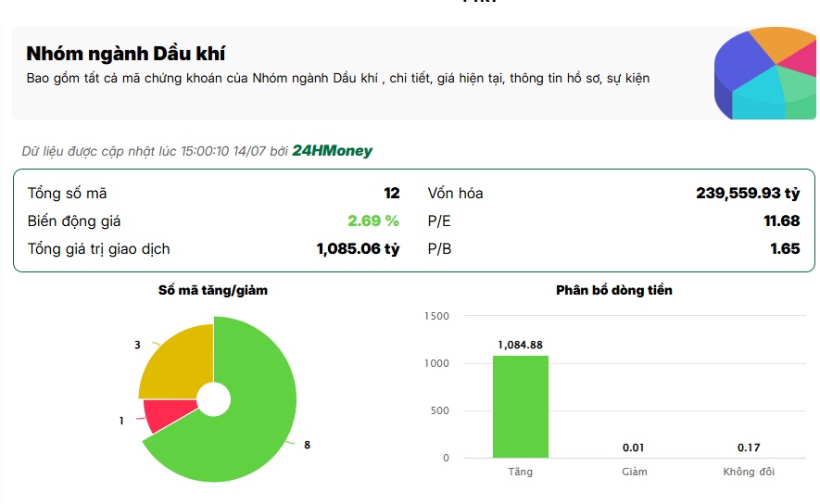Click the P/B value 1.65

pyautogui.click(x=785, y=249)
